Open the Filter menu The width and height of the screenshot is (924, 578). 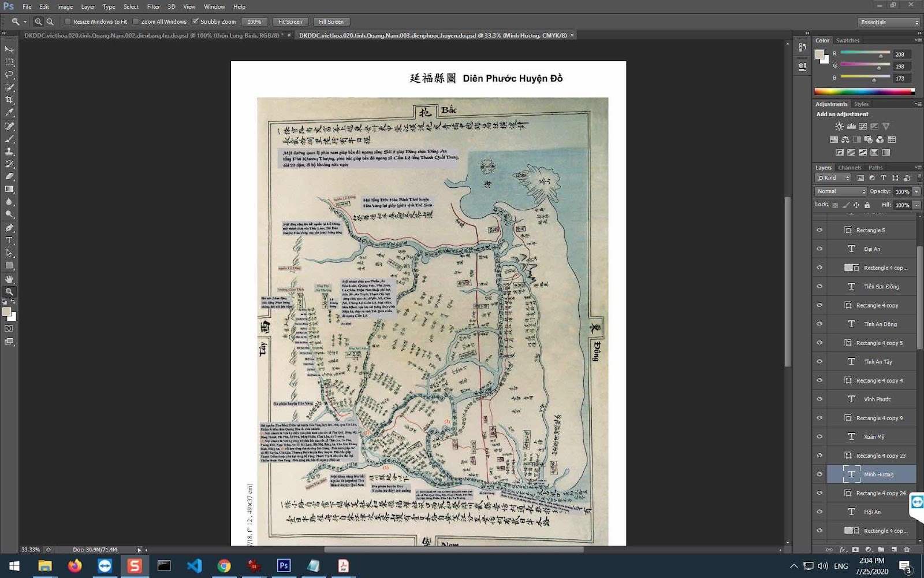(x=153, y=6)
